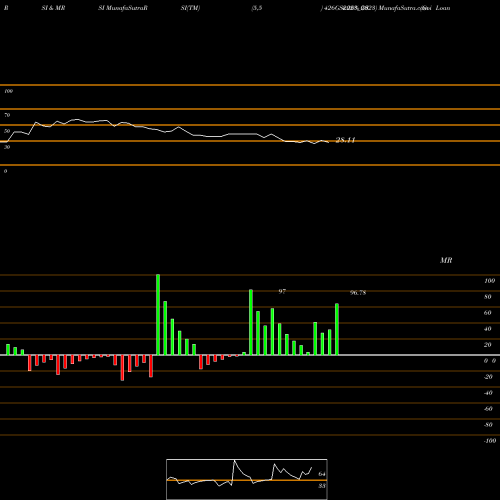500x500 pixels.
Task: Click the MR axis label 60
Action: (488, 313)
